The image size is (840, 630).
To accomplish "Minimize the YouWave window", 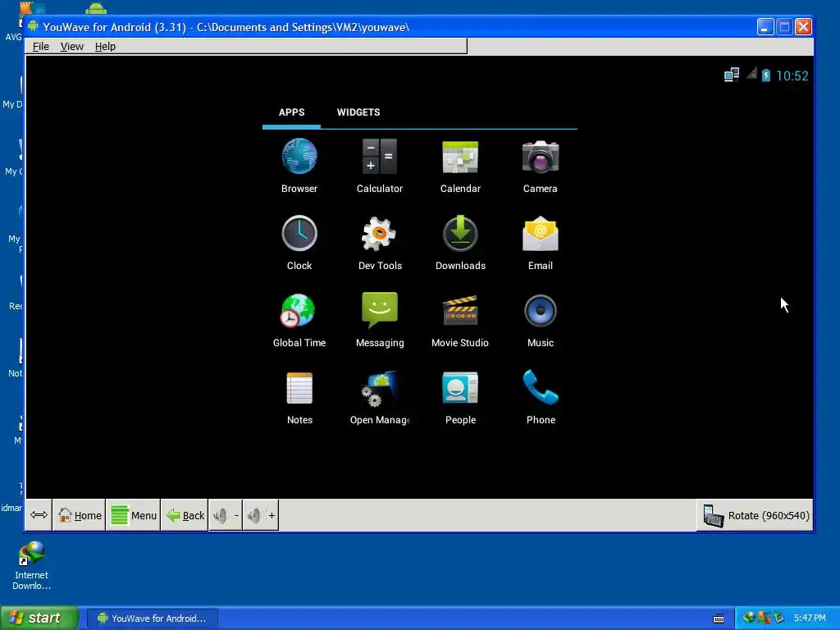I will [765, 27].
